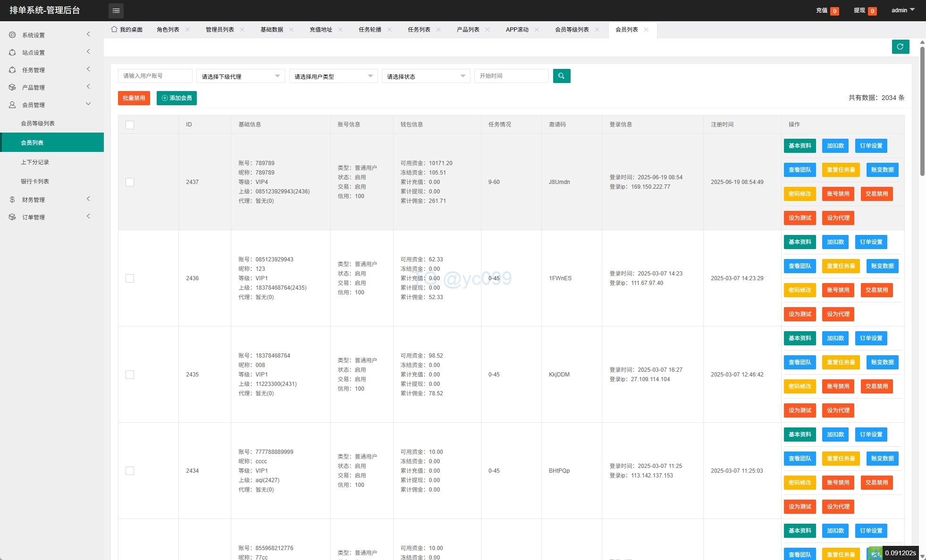The height and width of the screenshot is (560, 926).
Task: Click the refresh icon button at top right
Action: (x=900, y=47)
